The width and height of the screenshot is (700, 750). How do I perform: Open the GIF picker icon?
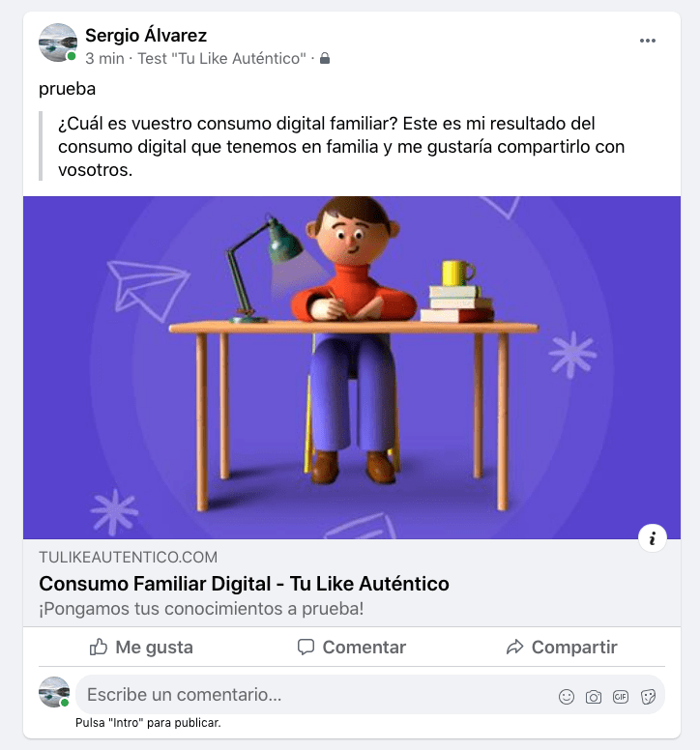pyautogui.click(x=621, y=697)
